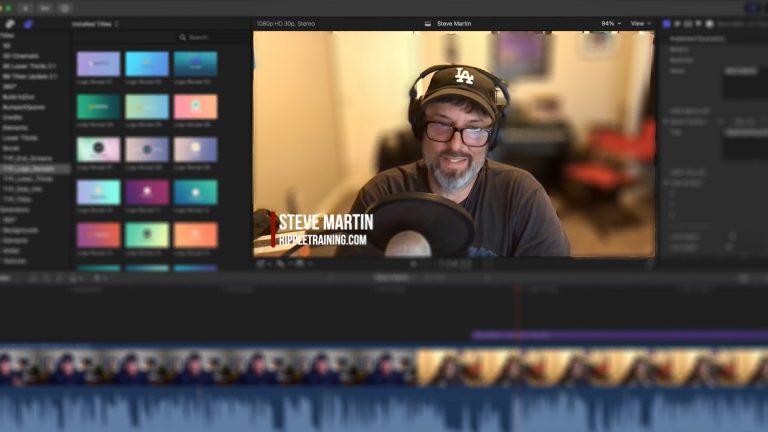Open the retiming options dropdown below viewer
Image resolution: width=768 pixels, height=432 pixels.
coord(301,264)
